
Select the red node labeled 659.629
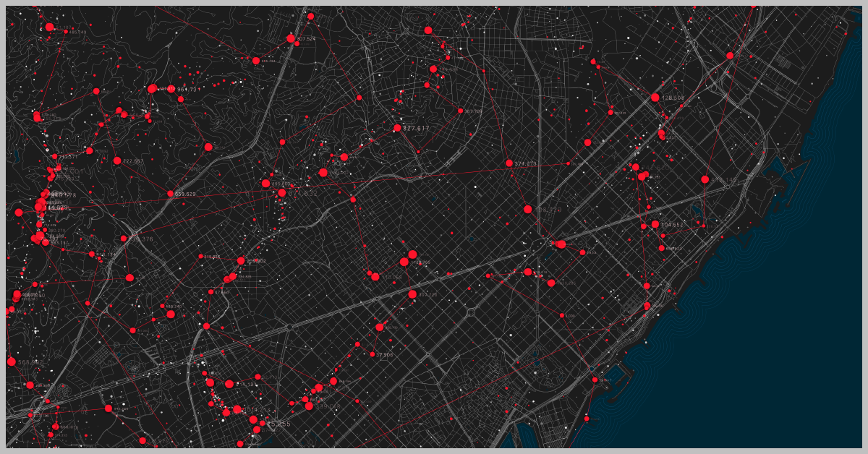click(170, 194)
